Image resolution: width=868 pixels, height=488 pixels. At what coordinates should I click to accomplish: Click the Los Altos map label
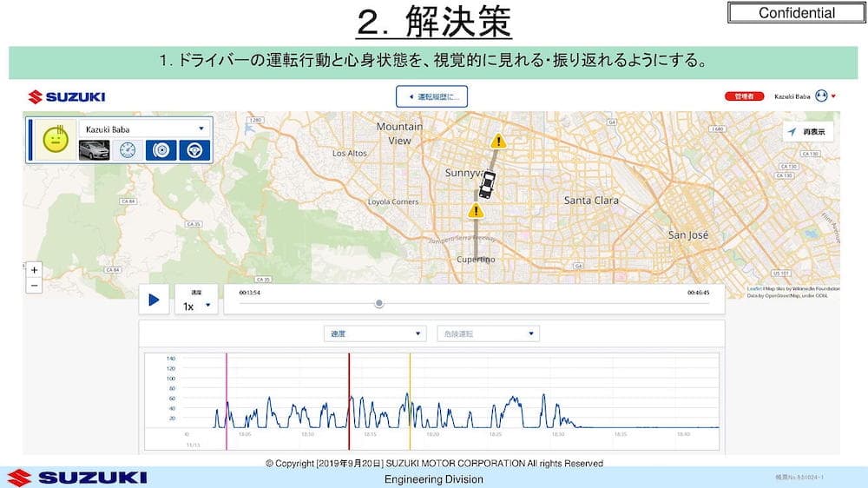coord(349,153)
